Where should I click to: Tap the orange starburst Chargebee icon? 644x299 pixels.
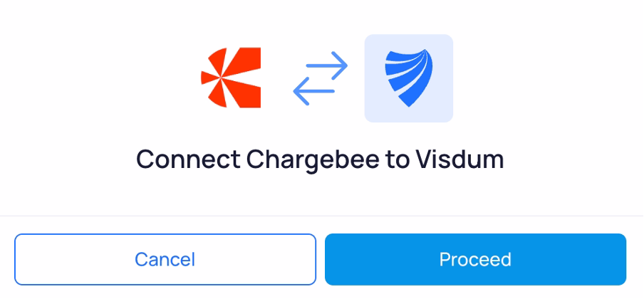tap(231, 78)
